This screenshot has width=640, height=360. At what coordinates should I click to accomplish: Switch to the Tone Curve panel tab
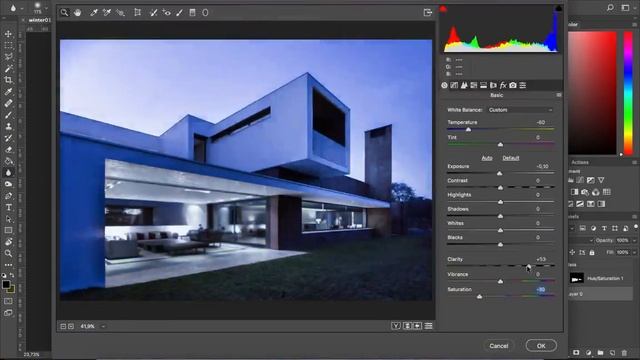click(454, 85)
